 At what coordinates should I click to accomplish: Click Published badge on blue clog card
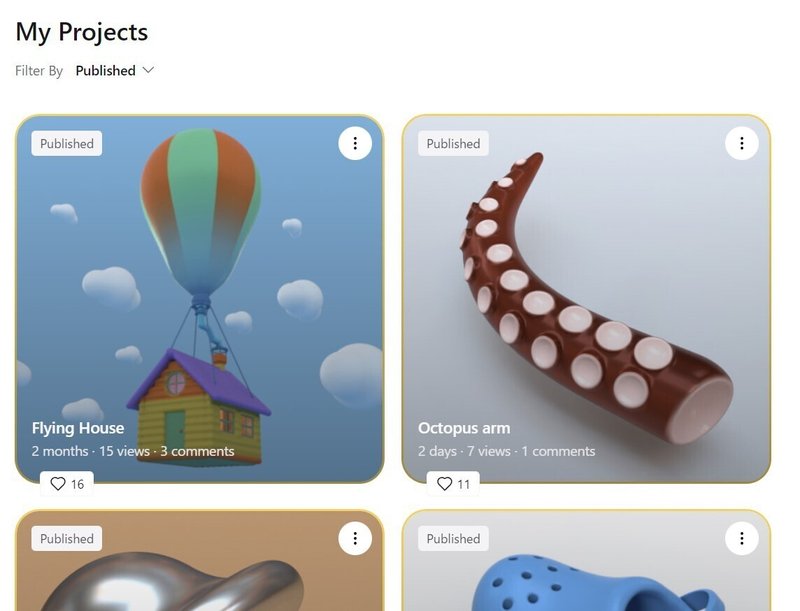453,538
